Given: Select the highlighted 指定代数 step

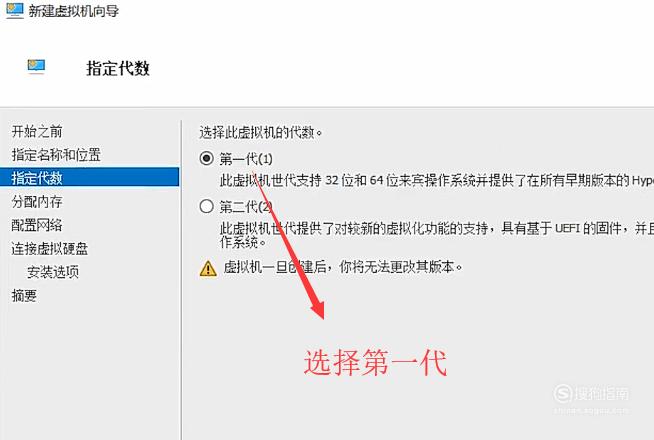Looking at the screenshot, I should coord(90,178).
